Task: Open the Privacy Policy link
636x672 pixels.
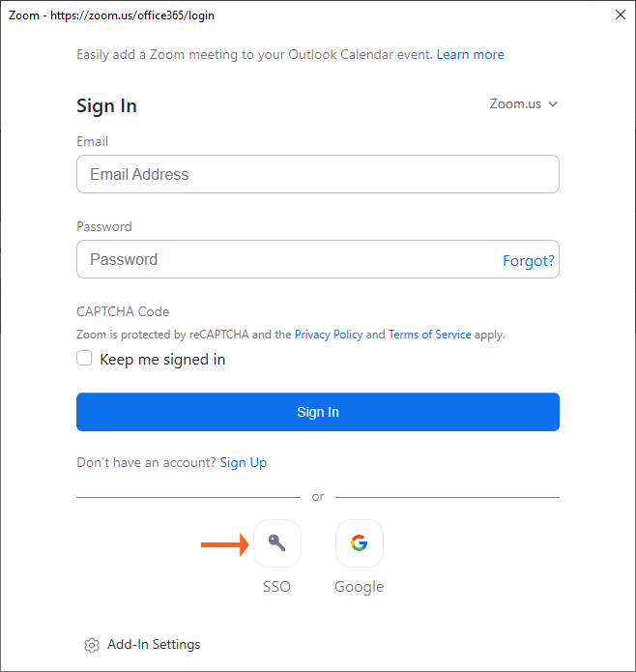Action: click(329, 335)
